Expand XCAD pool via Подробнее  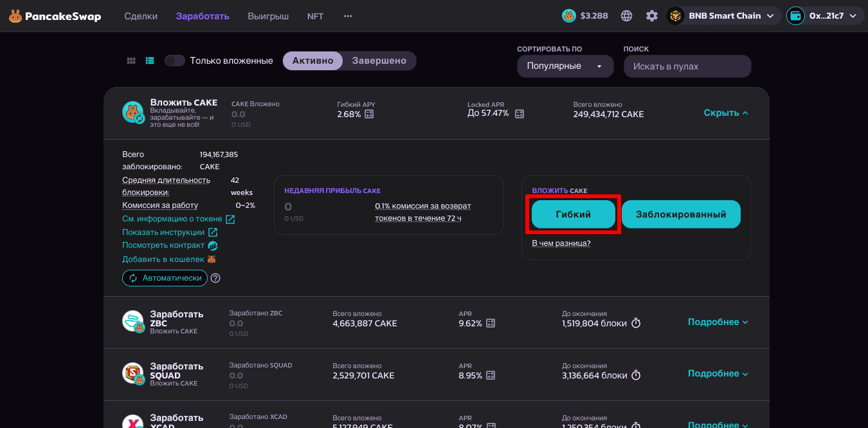(x=718, y=424)
